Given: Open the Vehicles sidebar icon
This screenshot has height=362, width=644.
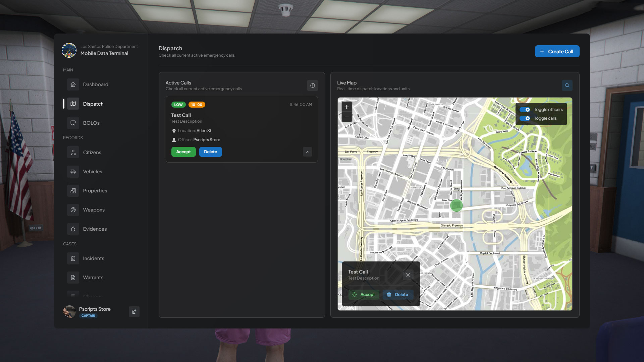Looking at the screenshot, I should (73, 172).
